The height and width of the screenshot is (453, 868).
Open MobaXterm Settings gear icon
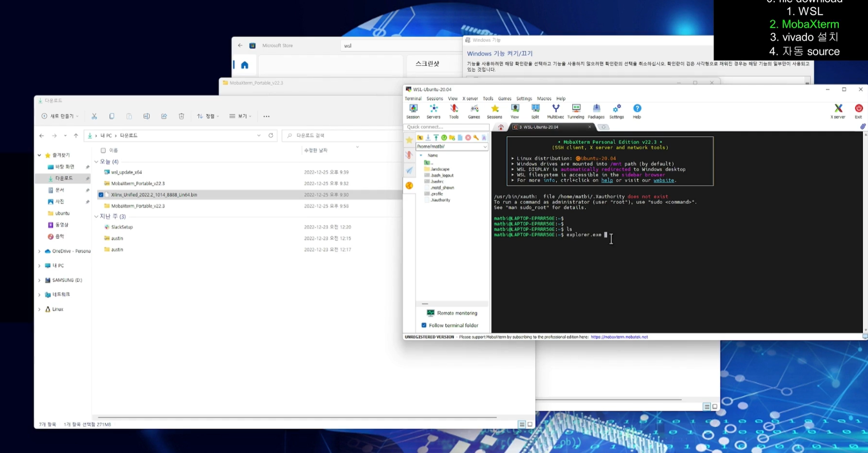(x=617, y=111)
